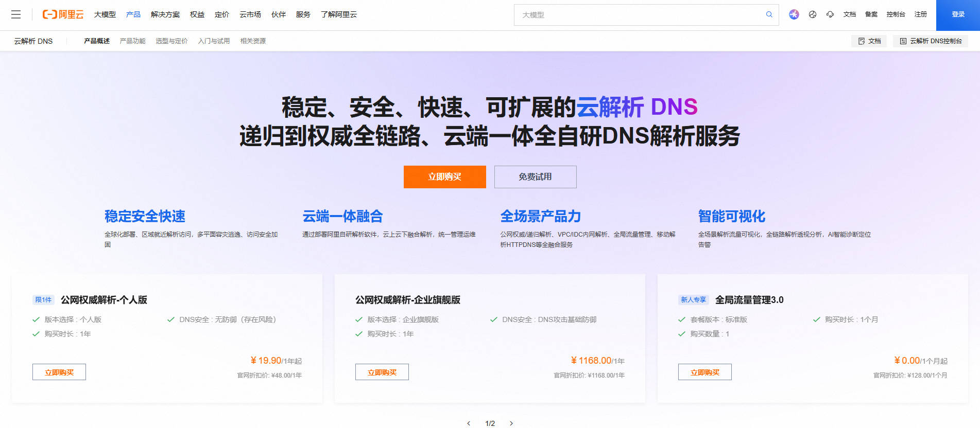980x428 pixels.
Task: Click DNS安全 : DNS攻击基础防御 text
Action: coord(549,319)
